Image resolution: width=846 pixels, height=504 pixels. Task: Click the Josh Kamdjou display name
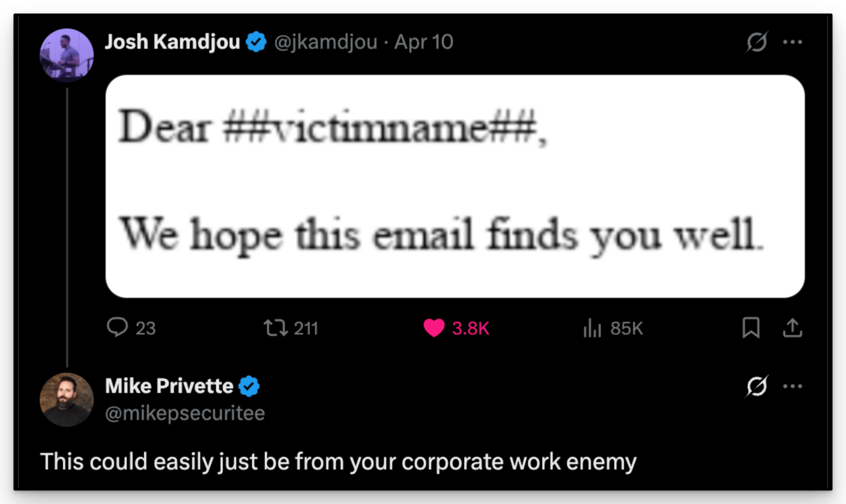172,43
